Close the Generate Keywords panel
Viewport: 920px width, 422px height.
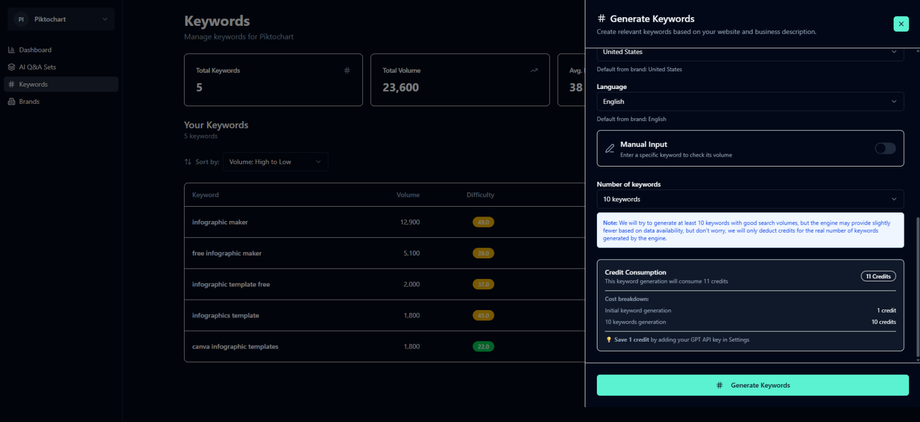tap(900, 24)
